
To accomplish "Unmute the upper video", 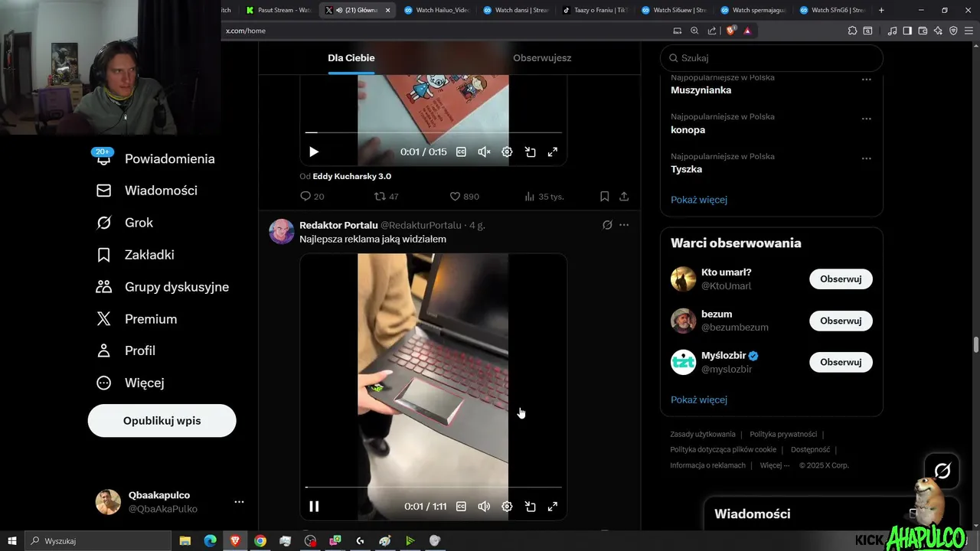I will click(484, 152).
